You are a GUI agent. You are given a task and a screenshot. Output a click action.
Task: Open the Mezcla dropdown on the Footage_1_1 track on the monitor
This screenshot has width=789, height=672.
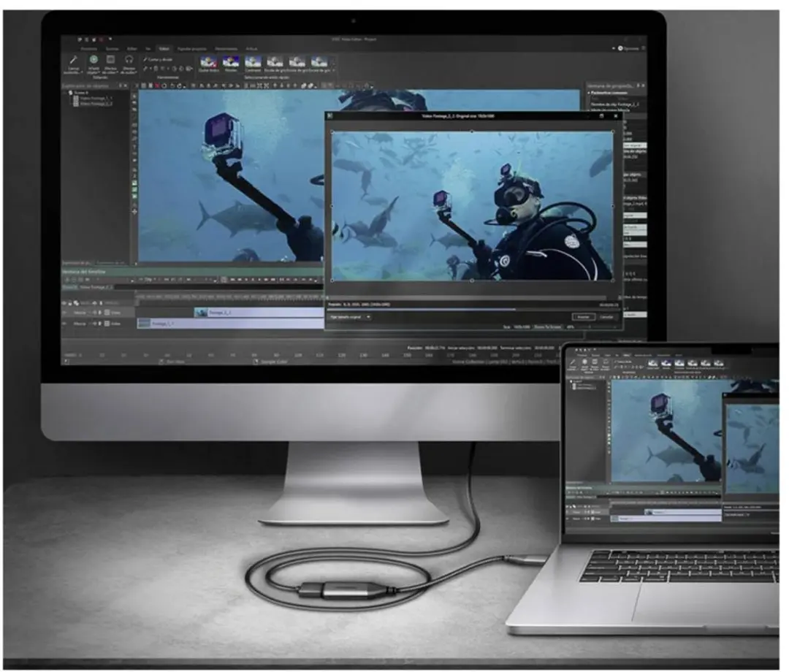[83, 324]
